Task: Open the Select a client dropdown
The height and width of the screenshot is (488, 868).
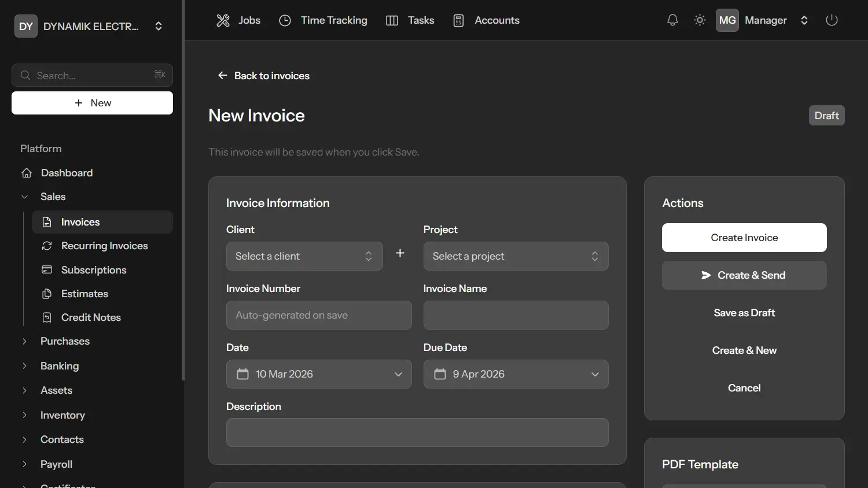Action: pyautogui.click(x=304, y=256)
